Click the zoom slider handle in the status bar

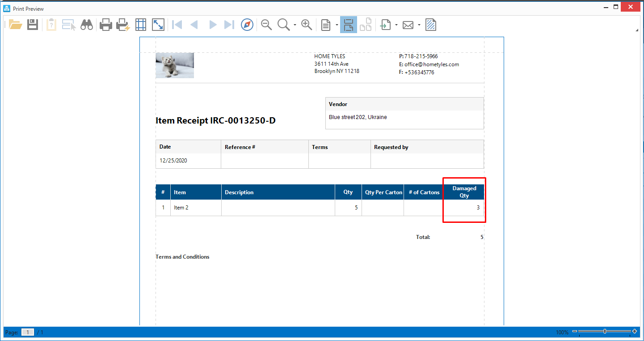[605, 332]
